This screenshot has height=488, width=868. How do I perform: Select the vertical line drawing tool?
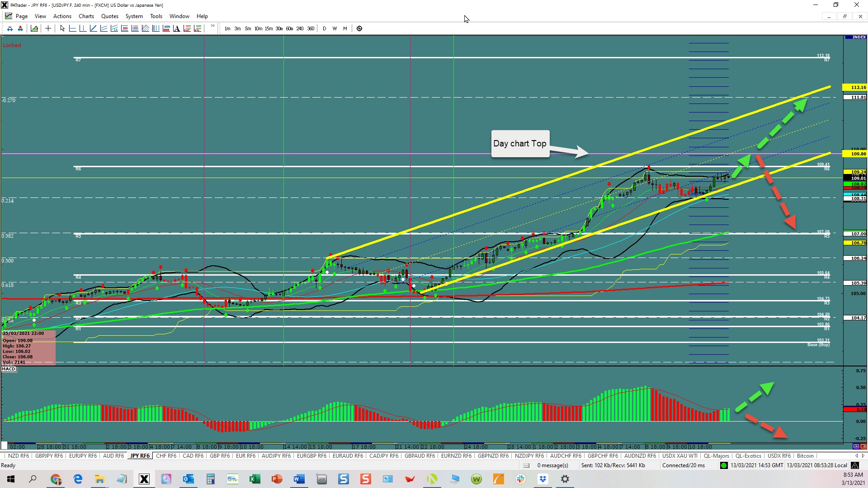pos(83,28)
